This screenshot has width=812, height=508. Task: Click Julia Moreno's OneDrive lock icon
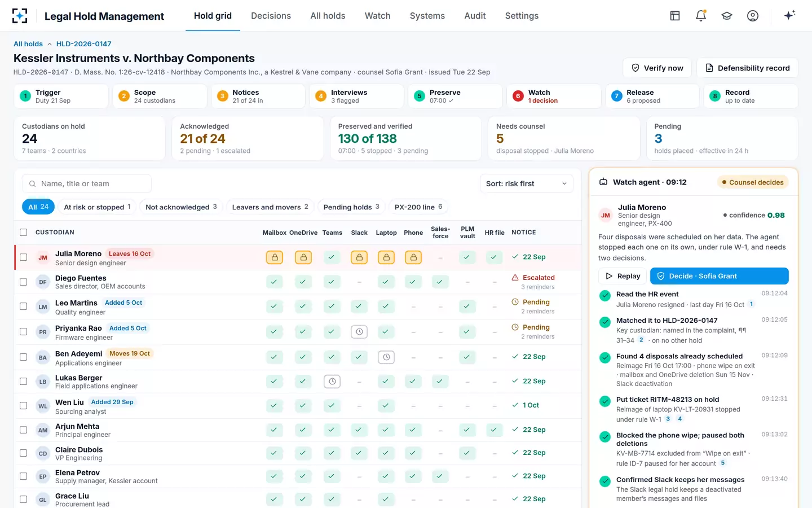point(303,257)
